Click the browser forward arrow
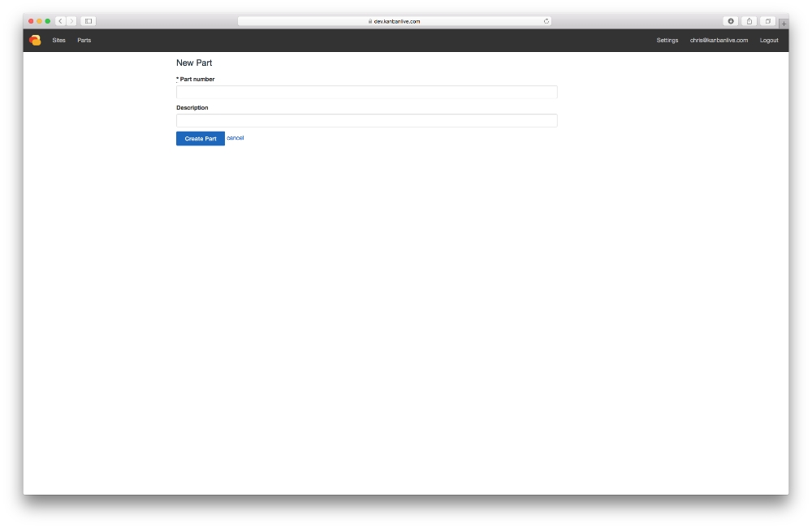Screen dimensions: 812x528 (x=71, y=21)
